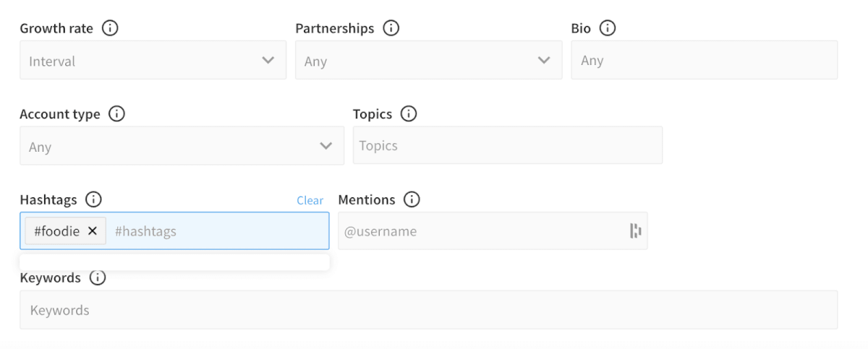Click the Hashtags info icon
Viewport: 868px width, 349px height.
click(x=93, y=200)
